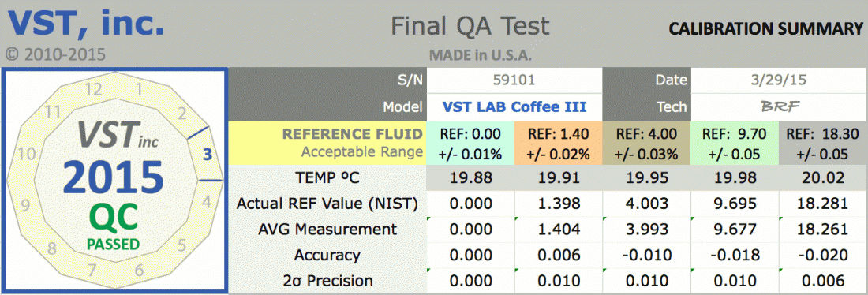Click the Accuracy value -0.018
The width and height of the screenshot is (868, 295).
tap(735, 255)
